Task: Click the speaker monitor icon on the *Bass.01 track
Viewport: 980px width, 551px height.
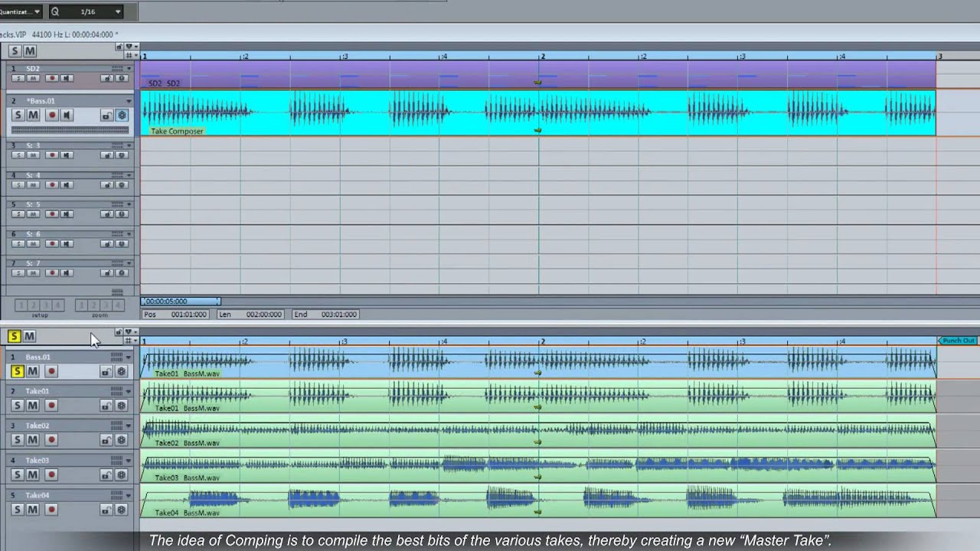Action: coord(67,116)
